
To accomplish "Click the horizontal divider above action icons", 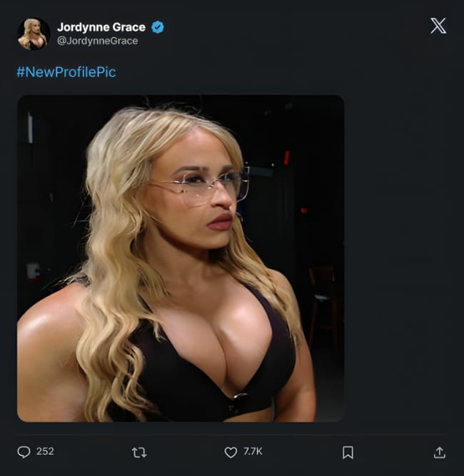I will 232,435.
